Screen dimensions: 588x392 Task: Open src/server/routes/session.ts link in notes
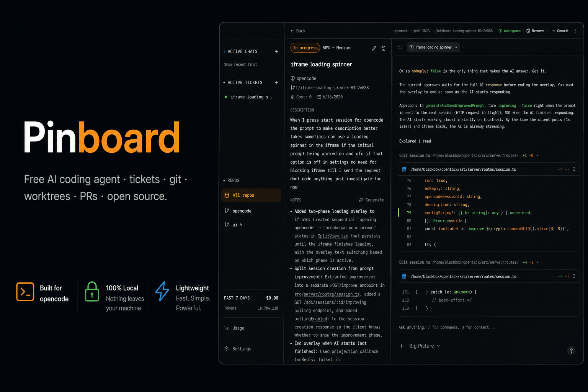coord(327,294)
